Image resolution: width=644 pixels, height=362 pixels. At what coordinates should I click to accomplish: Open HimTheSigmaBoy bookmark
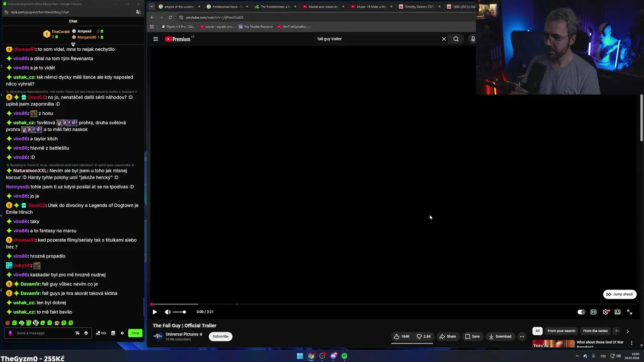pos(294,27)
